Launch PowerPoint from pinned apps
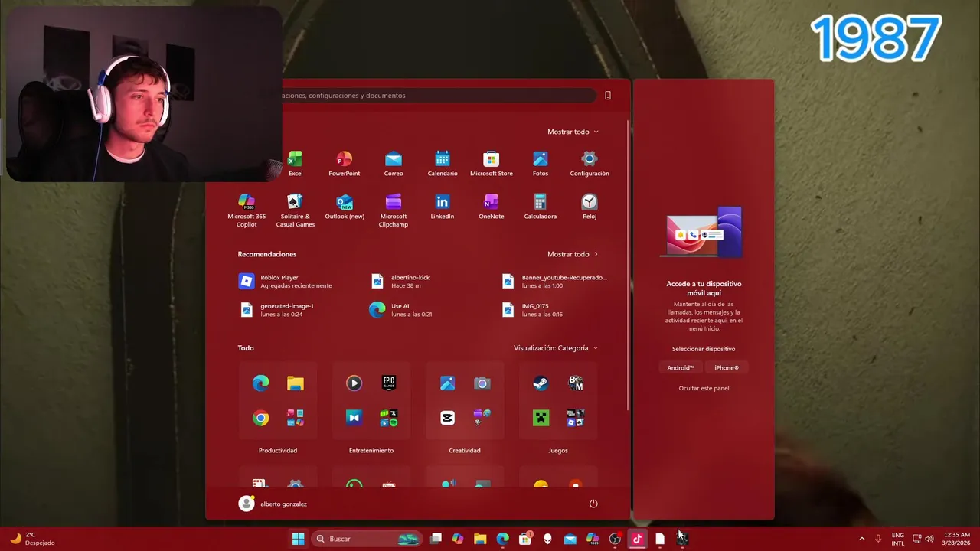980x551 pixels. (x=345, y=164)
